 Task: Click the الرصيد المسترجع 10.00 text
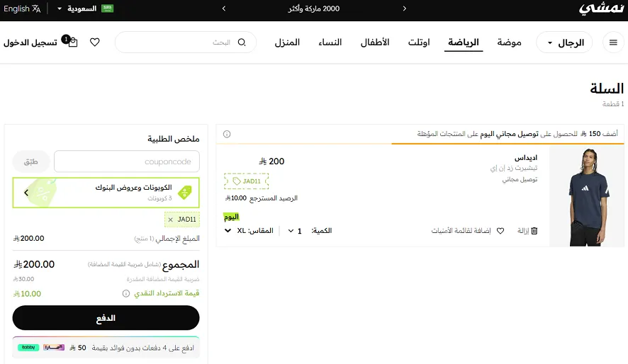click(262, 198)
